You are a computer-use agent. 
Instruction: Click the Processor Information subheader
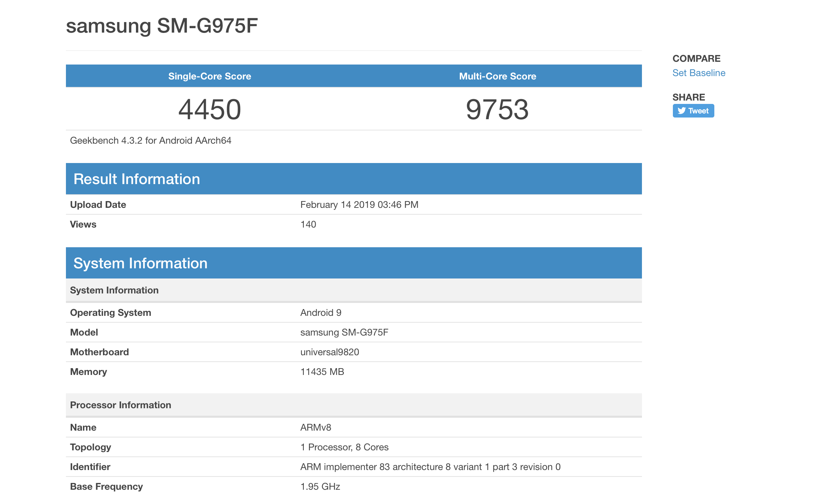point(121,405)
